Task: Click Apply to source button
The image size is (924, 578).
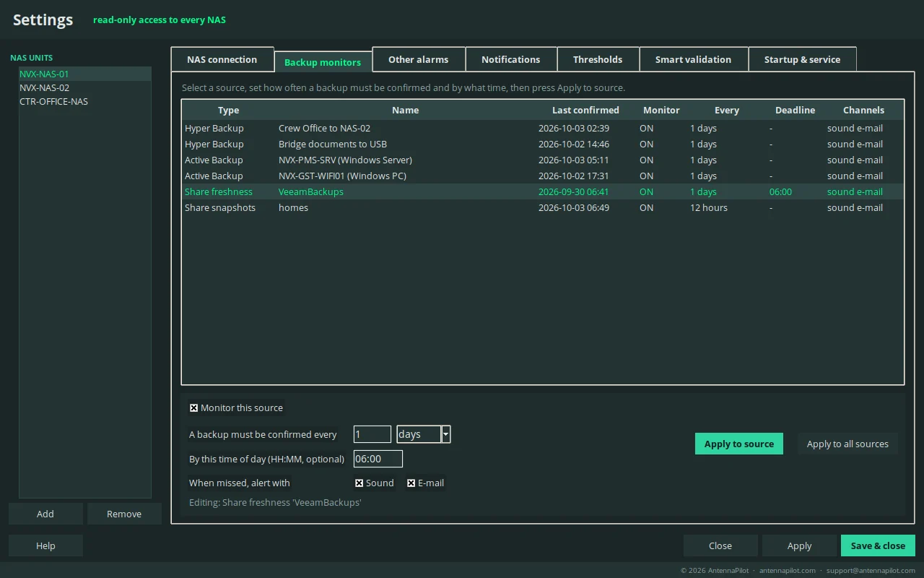Action: click(x=739, y=444)
